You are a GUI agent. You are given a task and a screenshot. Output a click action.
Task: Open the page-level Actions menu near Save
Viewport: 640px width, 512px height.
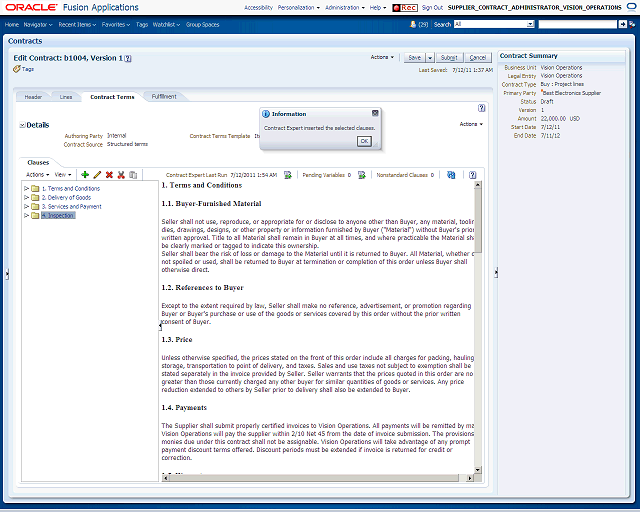pyautogui.click(x=382, y=57)
